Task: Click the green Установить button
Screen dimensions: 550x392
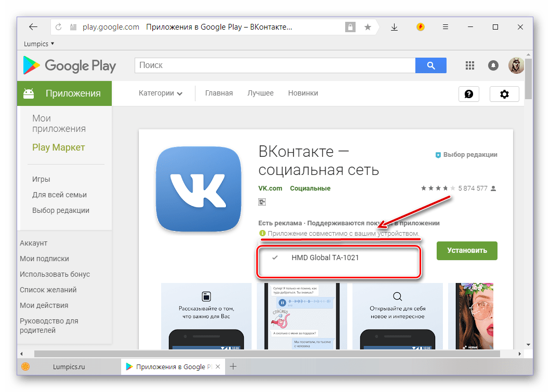Action: coord(467,251)
